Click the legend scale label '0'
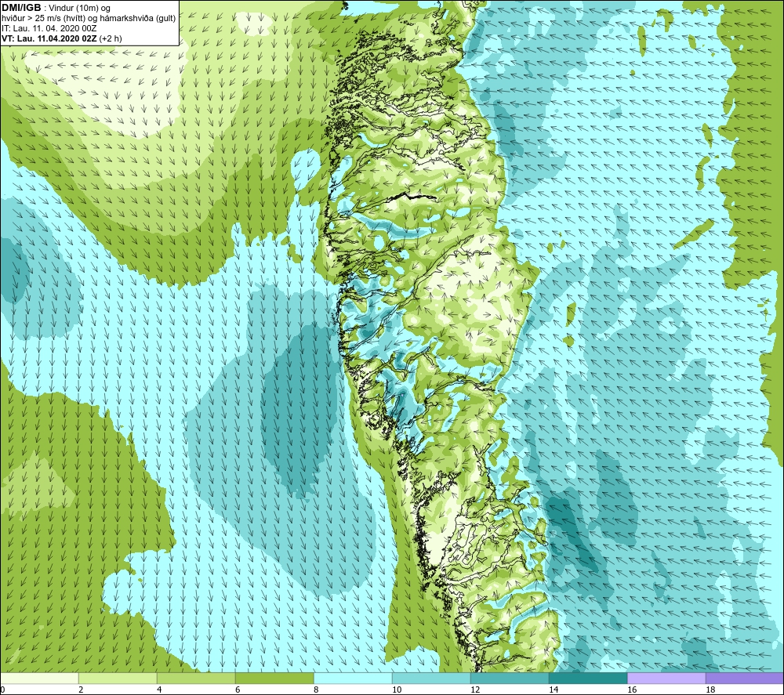The width and height of the screenshot is (784, 695). 3,690
